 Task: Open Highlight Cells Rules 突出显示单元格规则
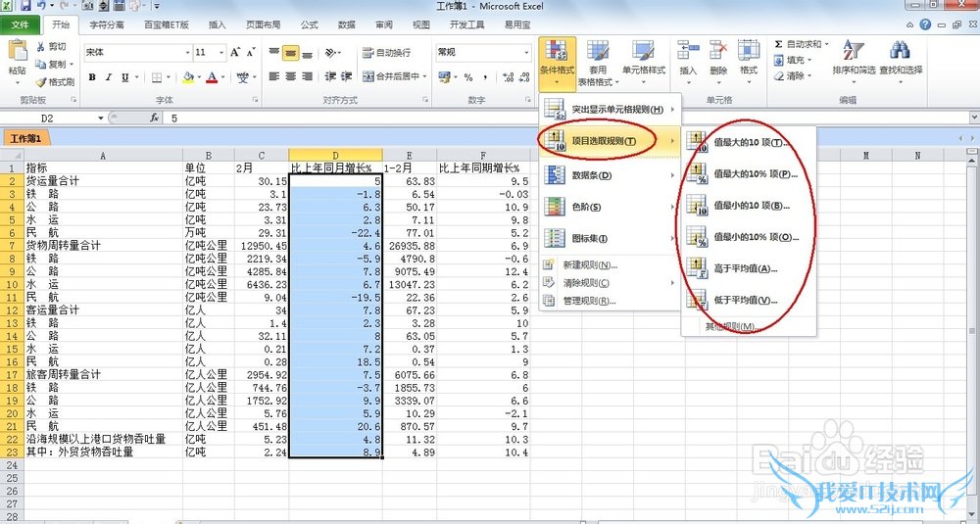pos(610,110)
